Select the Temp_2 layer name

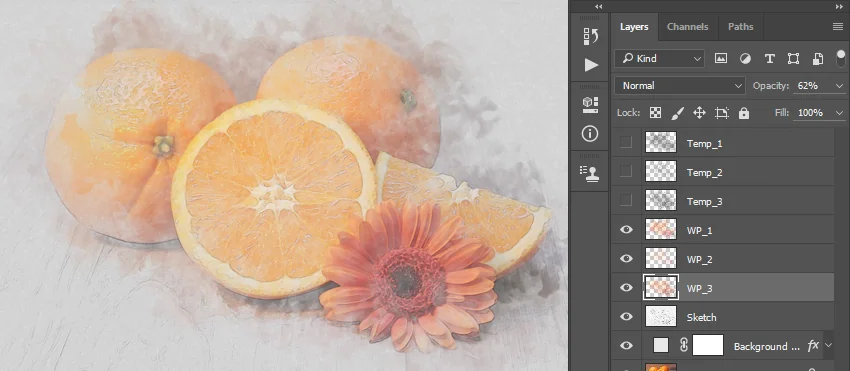point(704,172)
